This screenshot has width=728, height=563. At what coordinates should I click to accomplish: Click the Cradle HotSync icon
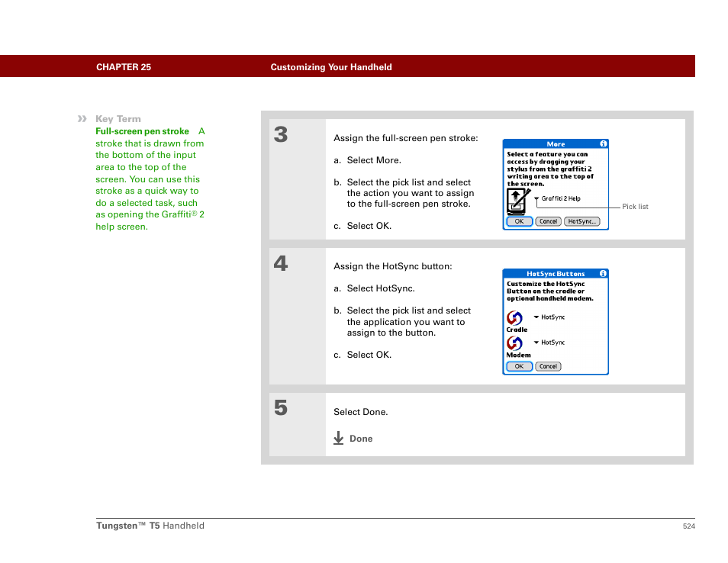[514, 318]
